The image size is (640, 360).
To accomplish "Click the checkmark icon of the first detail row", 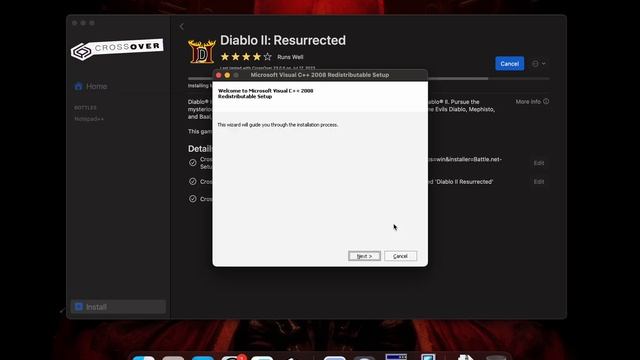I will pyautogui.click(x=193, y=162).
